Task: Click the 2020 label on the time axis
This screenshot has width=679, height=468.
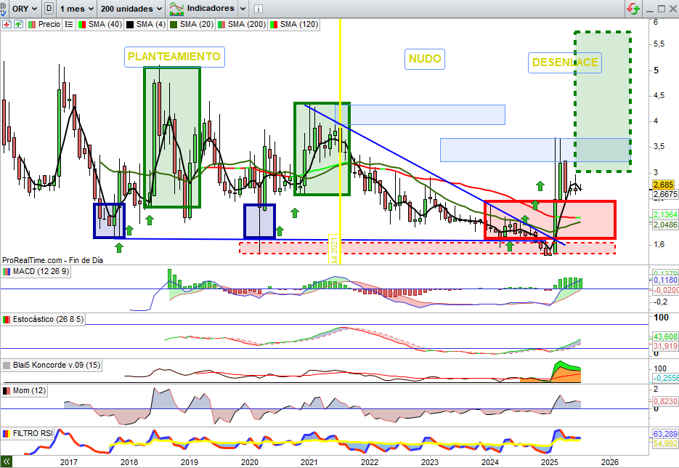Action: coord(249,462)
